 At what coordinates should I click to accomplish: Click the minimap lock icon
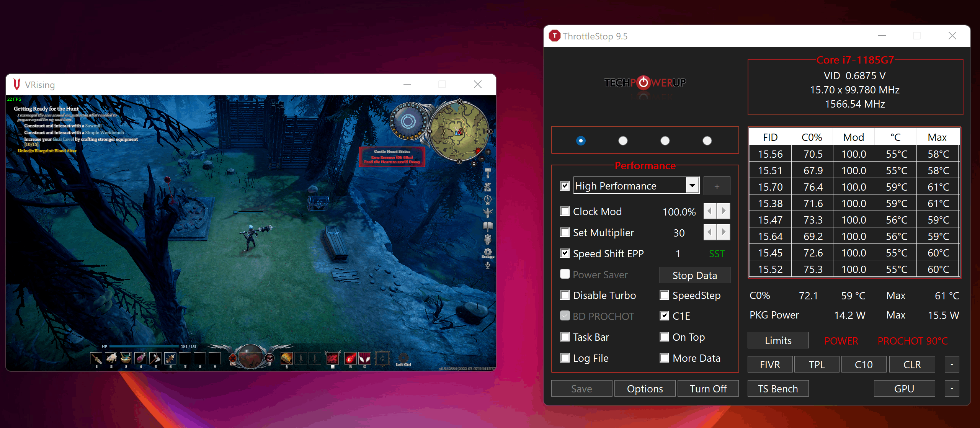(474, 164)
